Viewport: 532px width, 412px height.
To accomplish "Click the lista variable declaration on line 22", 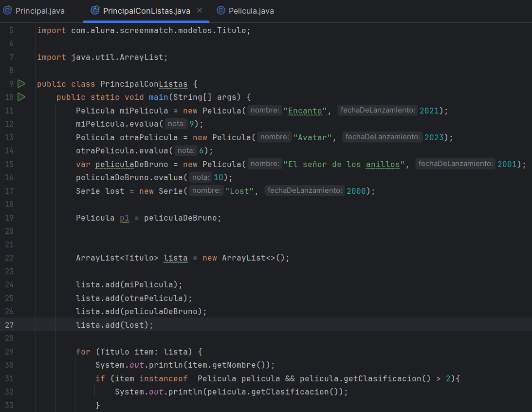I will [175, 258].
